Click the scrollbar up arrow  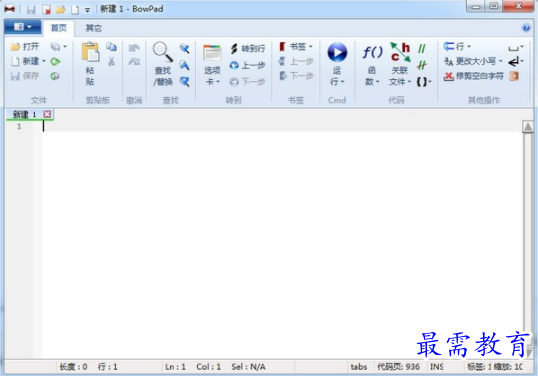[528, 127]
